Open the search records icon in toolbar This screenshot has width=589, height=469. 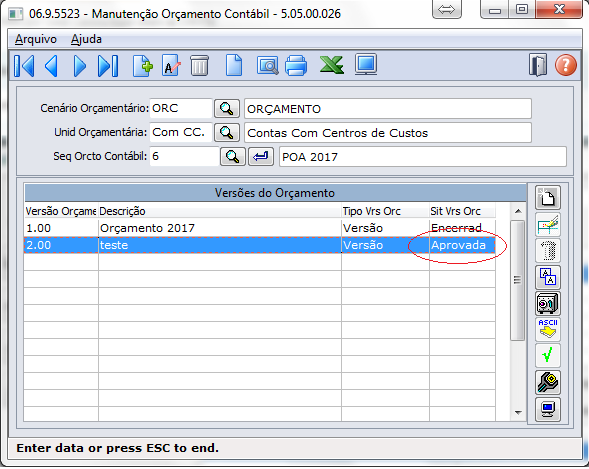coord(267,66)
